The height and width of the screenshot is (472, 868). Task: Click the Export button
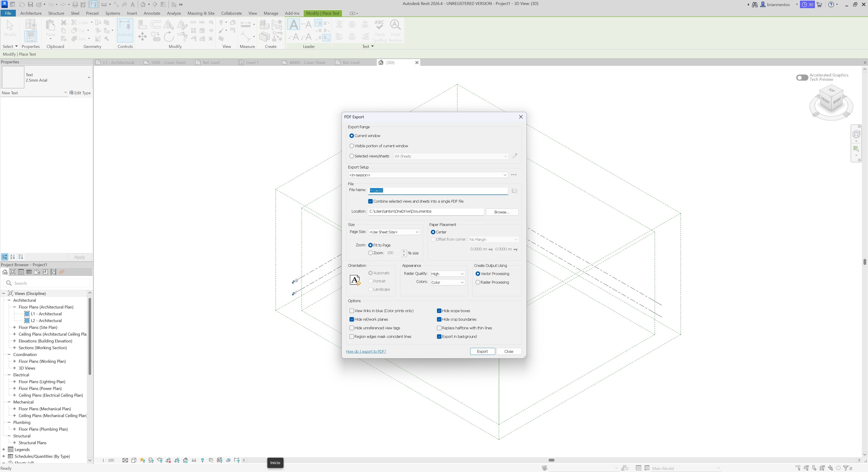(x=482, y=351)
